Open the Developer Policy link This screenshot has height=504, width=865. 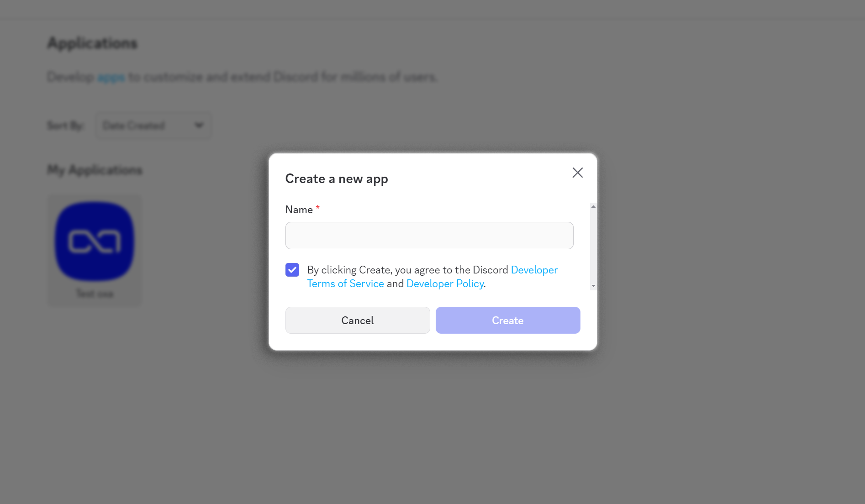pyautogui.click(x=445, y=284)
